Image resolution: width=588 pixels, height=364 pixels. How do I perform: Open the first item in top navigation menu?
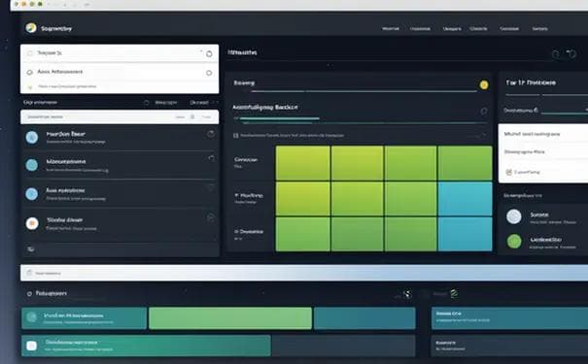point(391,28)
